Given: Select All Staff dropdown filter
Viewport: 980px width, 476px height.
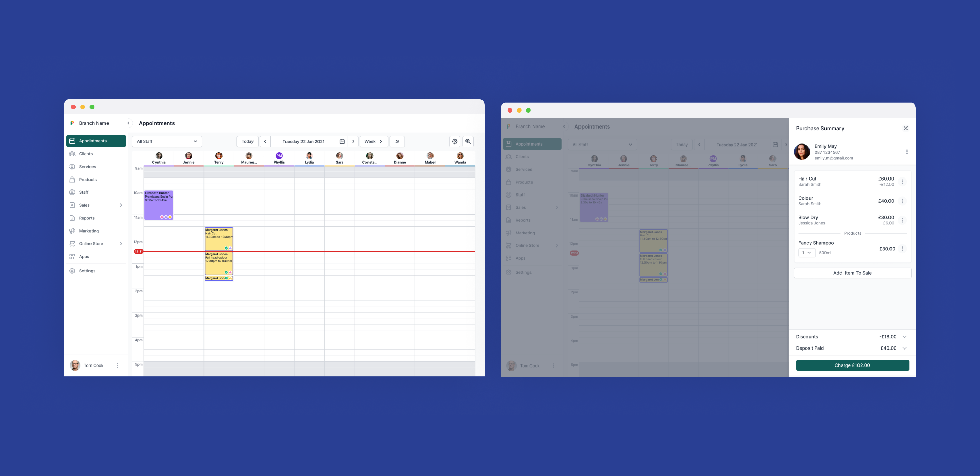Looking at the screenshot, I should tap(165, 142).
